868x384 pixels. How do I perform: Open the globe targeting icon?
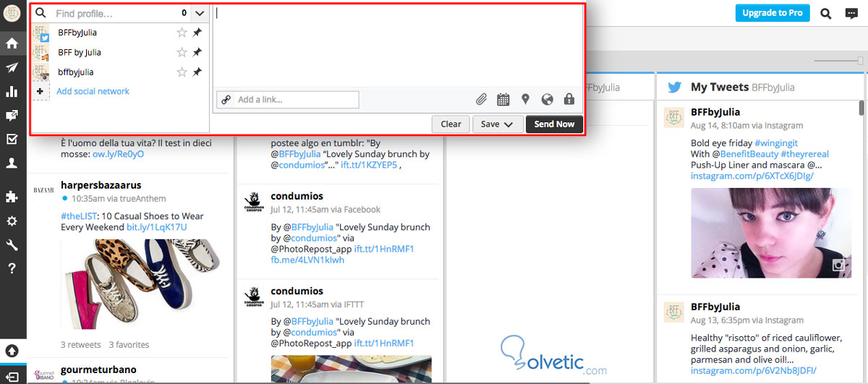point(547,100)
